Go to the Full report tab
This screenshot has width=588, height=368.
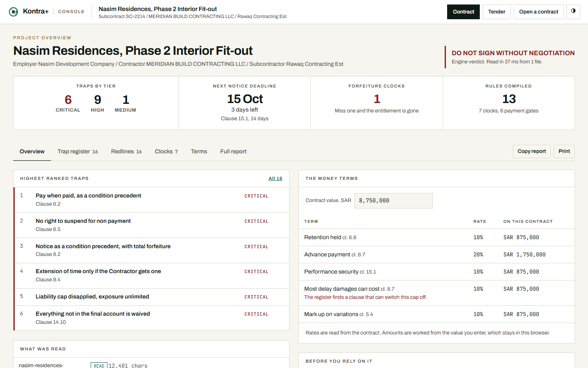[x=233, y=152]
